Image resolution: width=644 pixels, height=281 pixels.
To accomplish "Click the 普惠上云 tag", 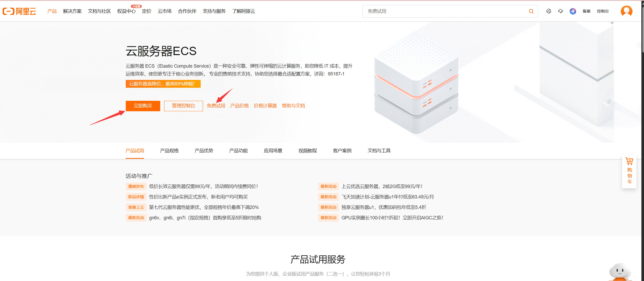I will pos(136,207).
